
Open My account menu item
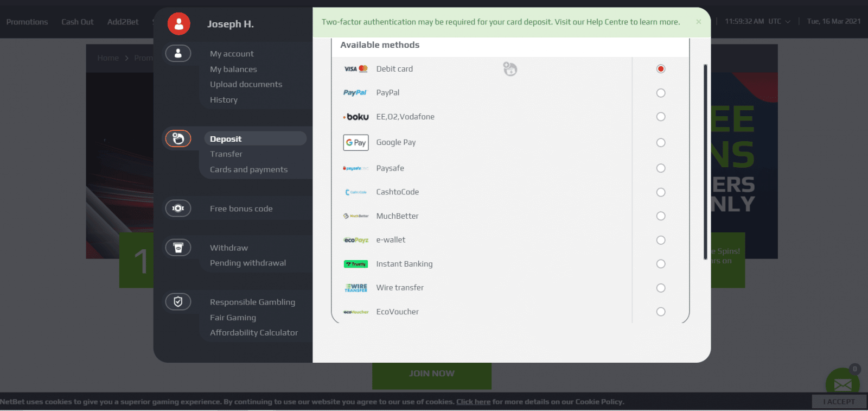point(232,54)
